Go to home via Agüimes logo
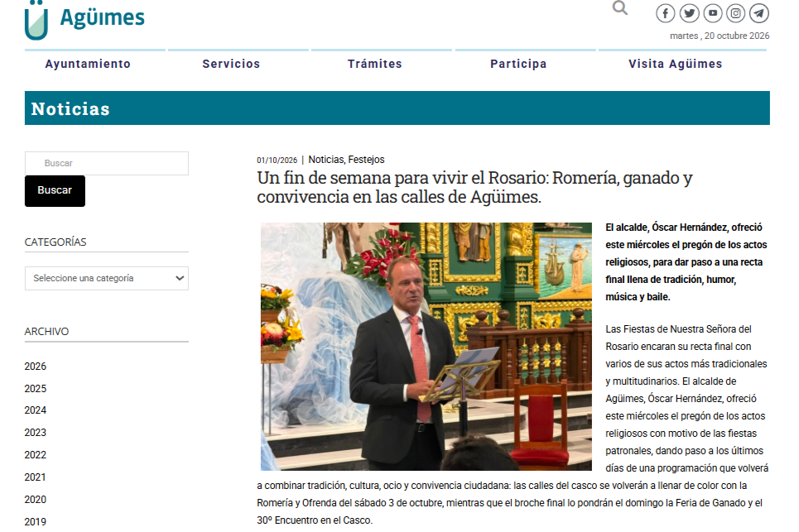The width and height of the screenshot is (799, 532). [84, 19]
